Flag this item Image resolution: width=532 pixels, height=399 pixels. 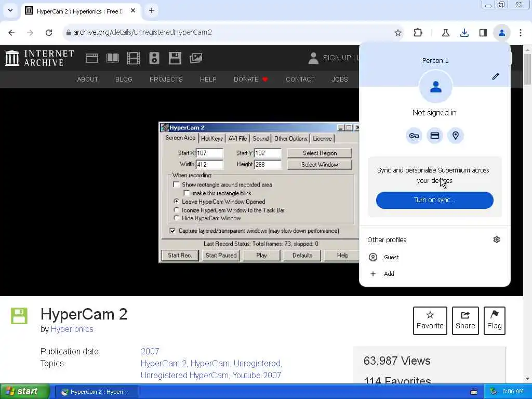[x=495, y=321]
